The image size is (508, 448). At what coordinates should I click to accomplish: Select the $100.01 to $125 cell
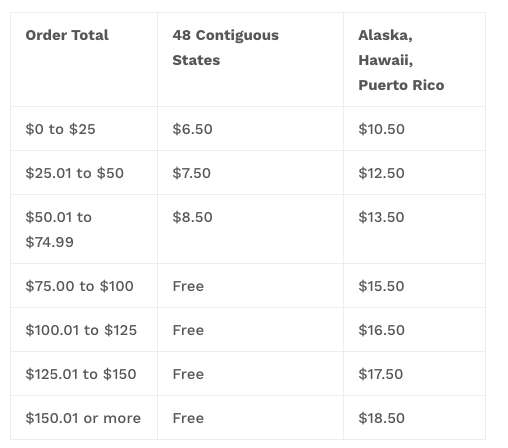coord(81,330)
